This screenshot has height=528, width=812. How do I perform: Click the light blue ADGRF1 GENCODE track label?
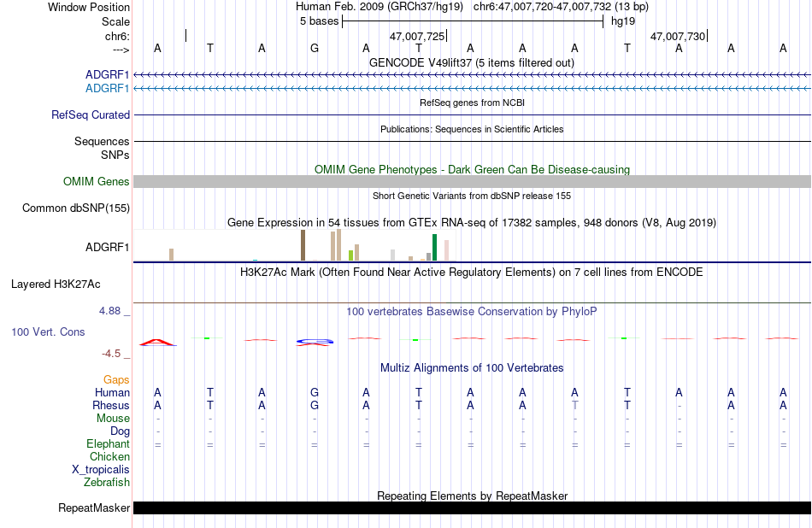[x=107, y=89]
